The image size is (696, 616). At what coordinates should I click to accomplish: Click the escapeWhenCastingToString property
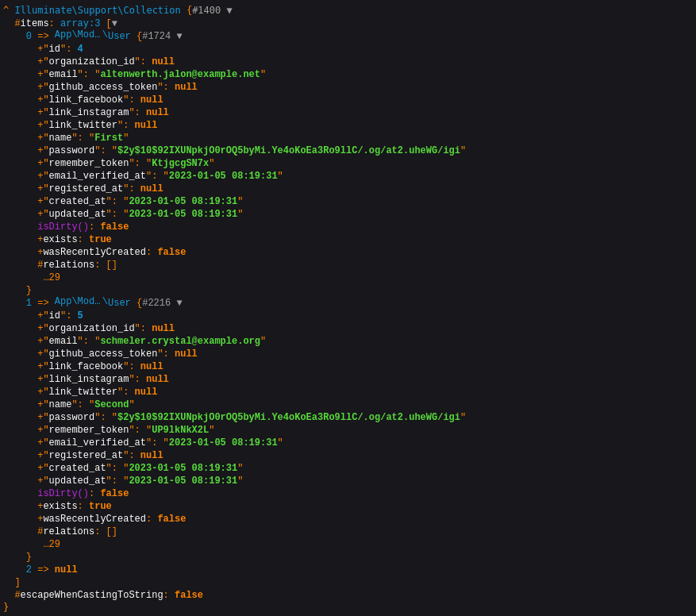point(91,595)
